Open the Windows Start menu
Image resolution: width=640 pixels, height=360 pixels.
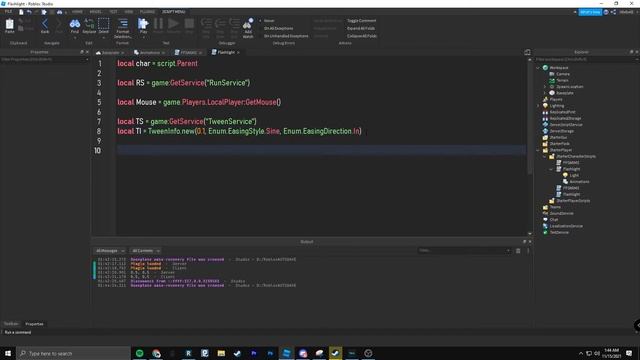tap(8, 353)
